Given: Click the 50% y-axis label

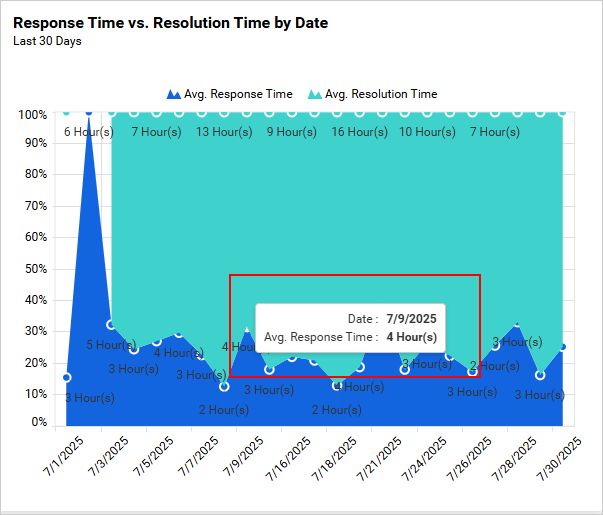Looking at the screenshot, I should click(x=33, y=268).
